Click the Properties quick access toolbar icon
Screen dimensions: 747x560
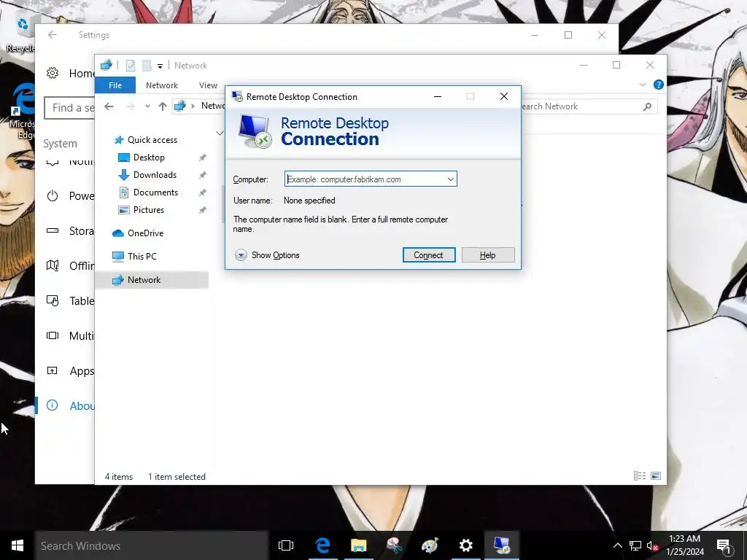point(130,66)
